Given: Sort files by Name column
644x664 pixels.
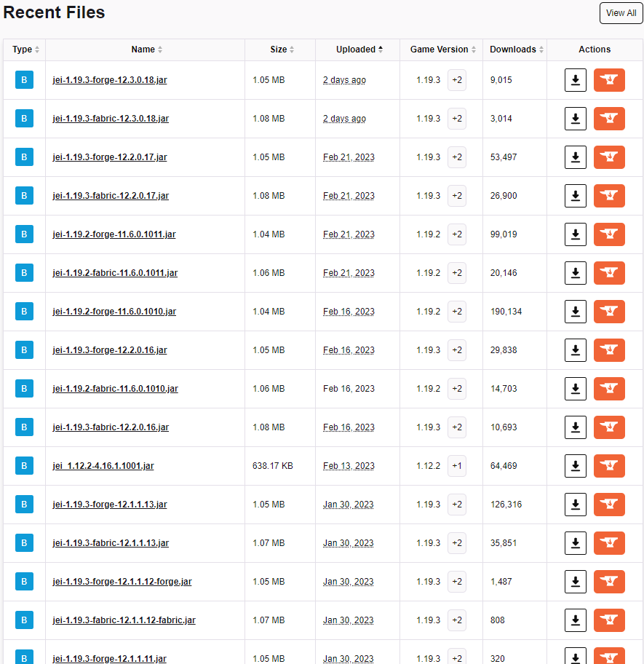Looking at the screenshot, I should (146, 50).
